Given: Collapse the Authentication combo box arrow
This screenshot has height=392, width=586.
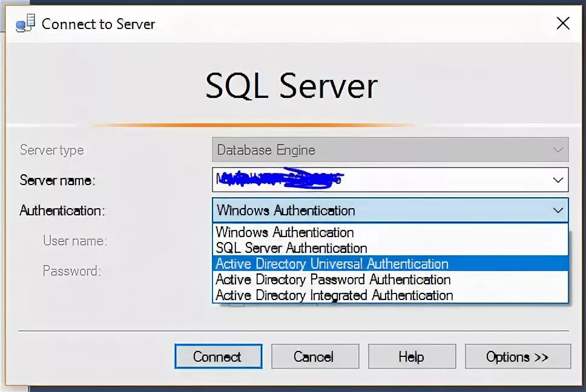Looking at the screenshot, I should tap(558, 210).
